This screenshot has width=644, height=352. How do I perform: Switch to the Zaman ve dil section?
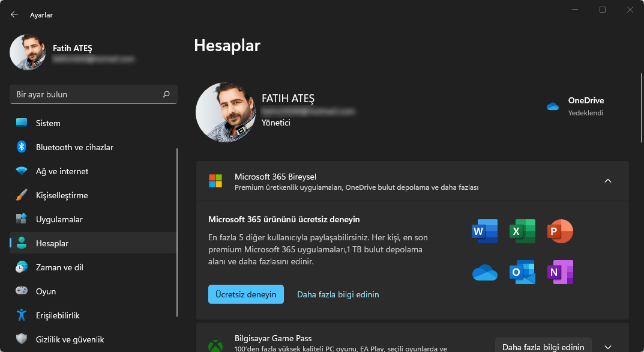[60, 267]
